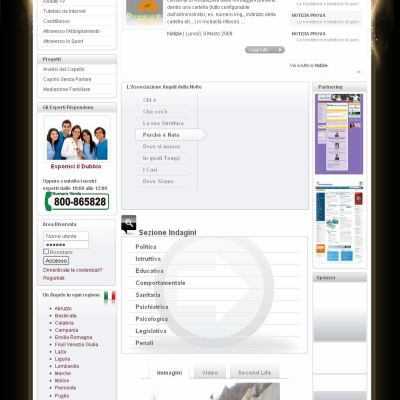This screenshot has height=400, width=400.
Task: Select the Puglia region link
Action: pyautogui.click(x=62, y=396)
